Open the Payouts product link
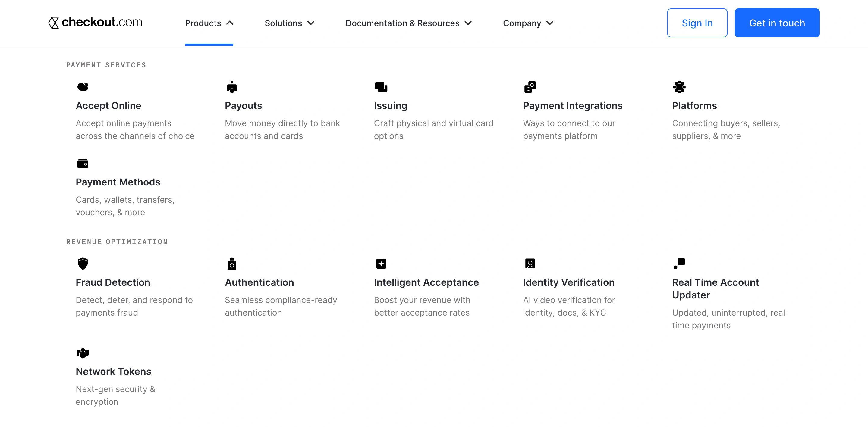Screen dimensions: 868x427 tap(243, 105)
